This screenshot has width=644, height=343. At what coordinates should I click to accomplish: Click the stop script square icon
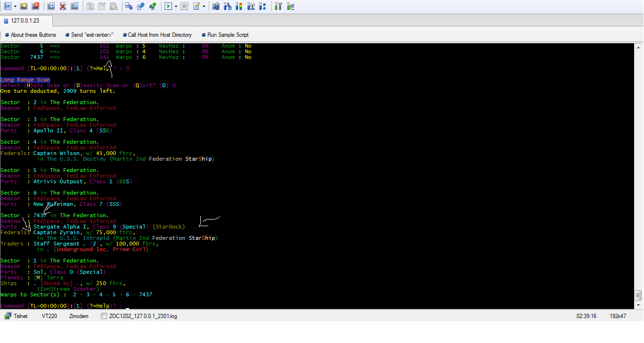click(184, 6)
